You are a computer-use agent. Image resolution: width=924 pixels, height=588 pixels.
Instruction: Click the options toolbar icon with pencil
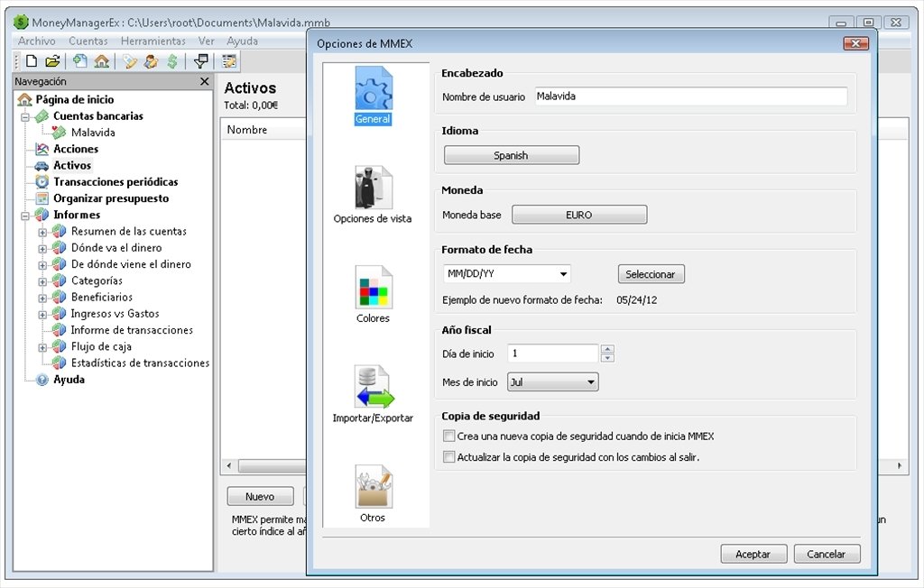coord(228,60)
